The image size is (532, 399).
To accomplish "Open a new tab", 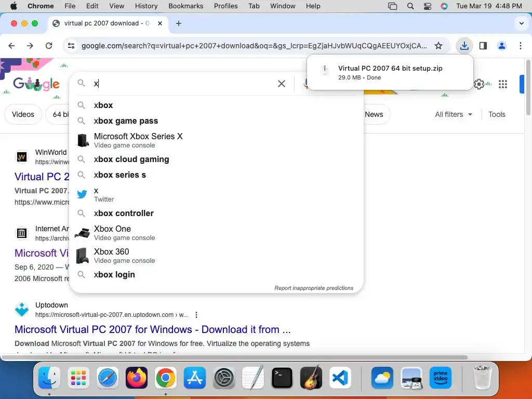I will point(179,23).
